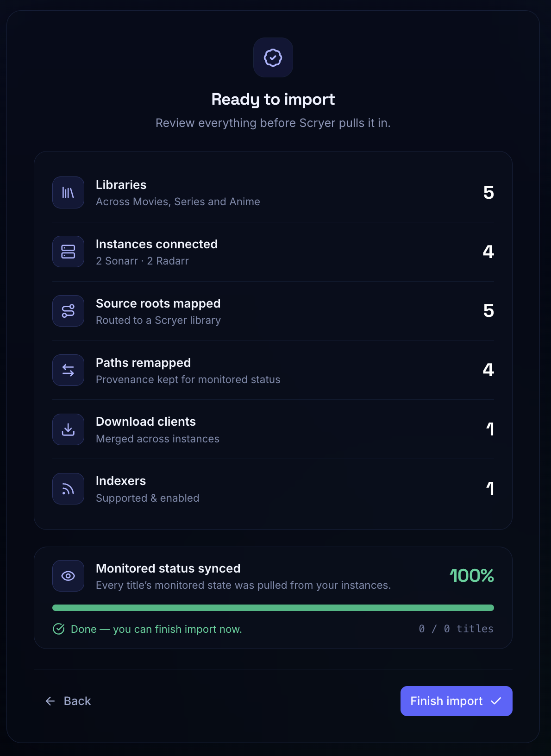This screenshot has width=551, height=756.
Task: Click the "Ready to import" heading
Action: point(273,99)
